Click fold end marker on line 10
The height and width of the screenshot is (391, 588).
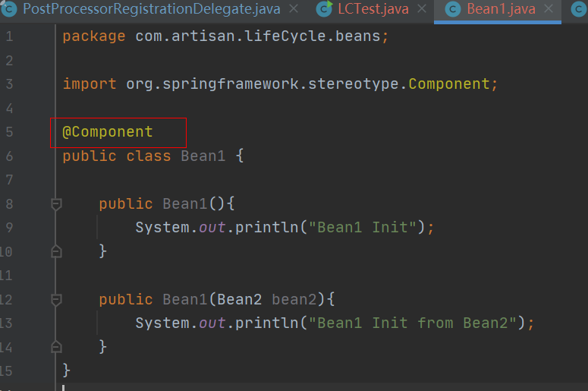(56, 251)
